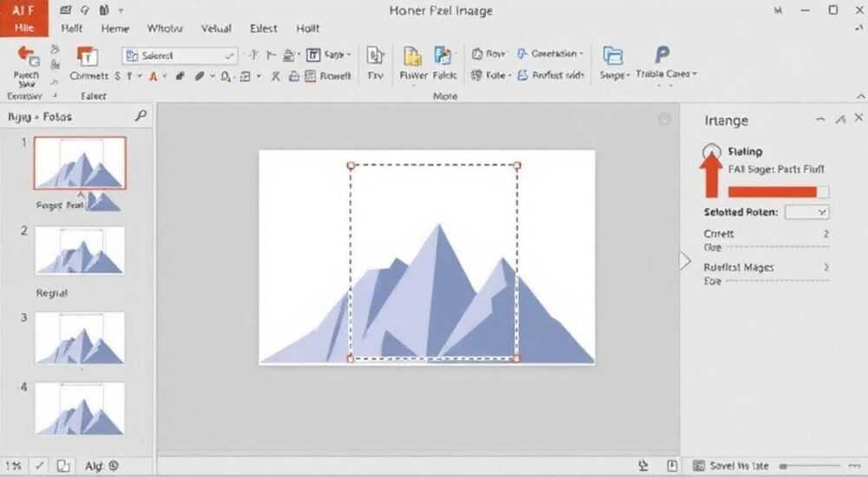Click the lock icon beside 'Rowell'
This screenshot has width=868, height=477.
point(294,76)
